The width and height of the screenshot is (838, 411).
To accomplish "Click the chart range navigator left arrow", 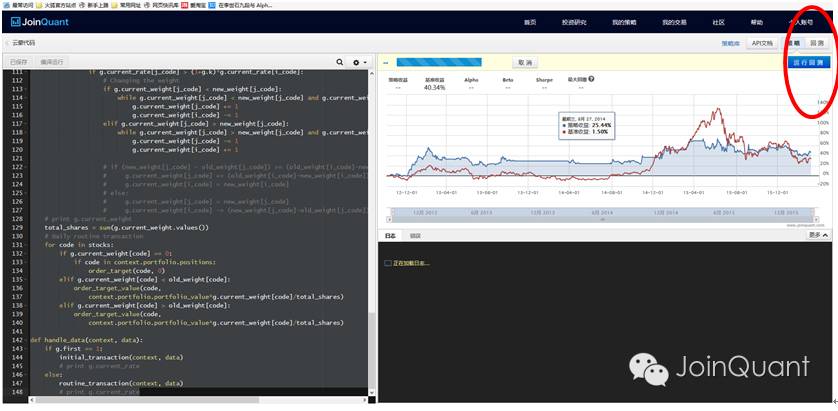I will [389, 219].
